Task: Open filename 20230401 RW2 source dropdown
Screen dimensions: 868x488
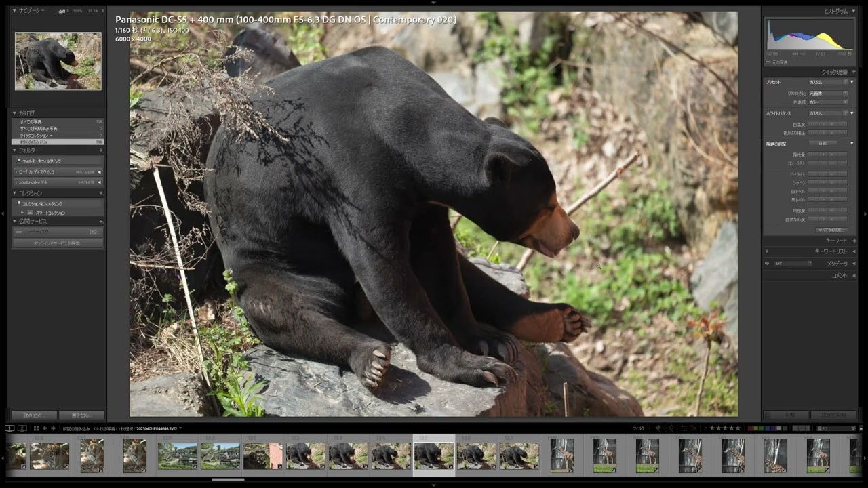Action: click(159, 428)
